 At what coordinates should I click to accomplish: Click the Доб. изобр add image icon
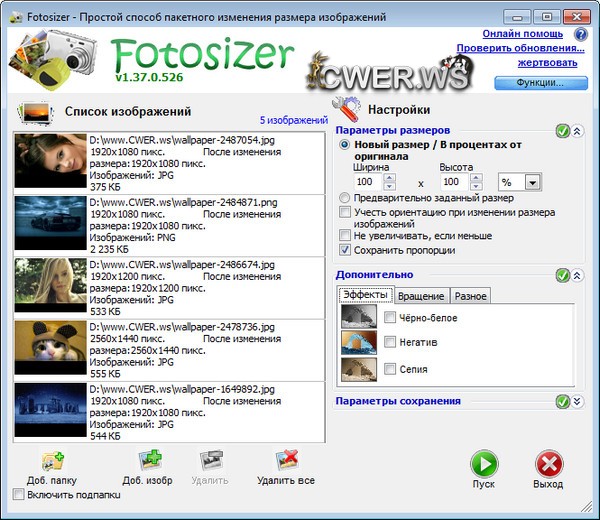coord(148,461)
